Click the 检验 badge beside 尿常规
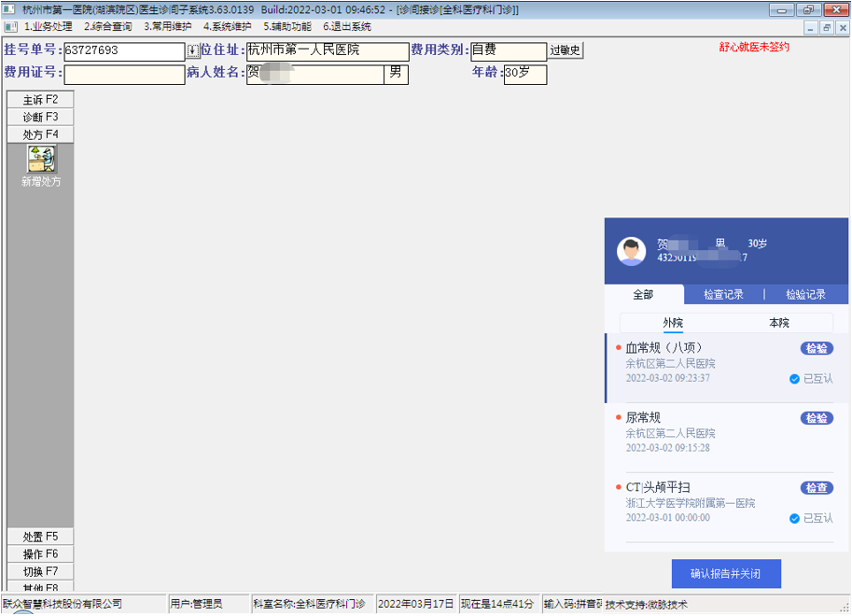This screenshot has height=616, width=852. click(816, 417)
